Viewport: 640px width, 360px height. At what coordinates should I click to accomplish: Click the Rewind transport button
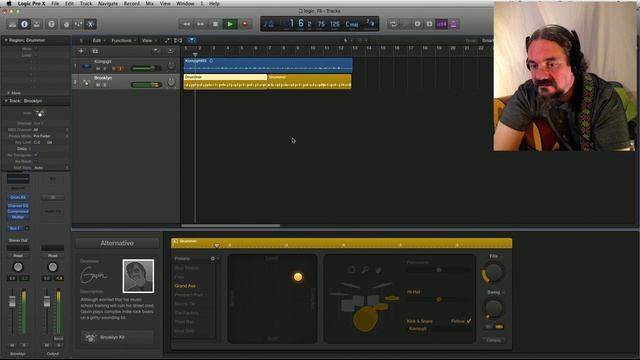click(186, 24)
